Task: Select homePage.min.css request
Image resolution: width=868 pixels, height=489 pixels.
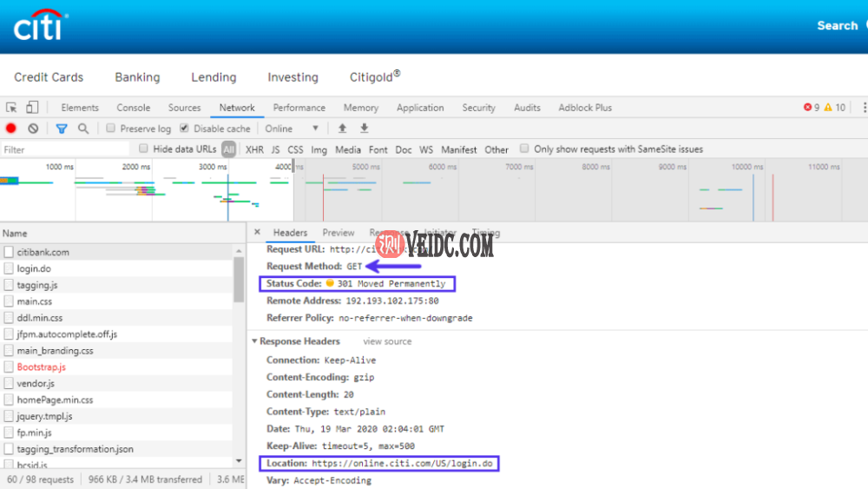Action: click(x=116, y=400)
